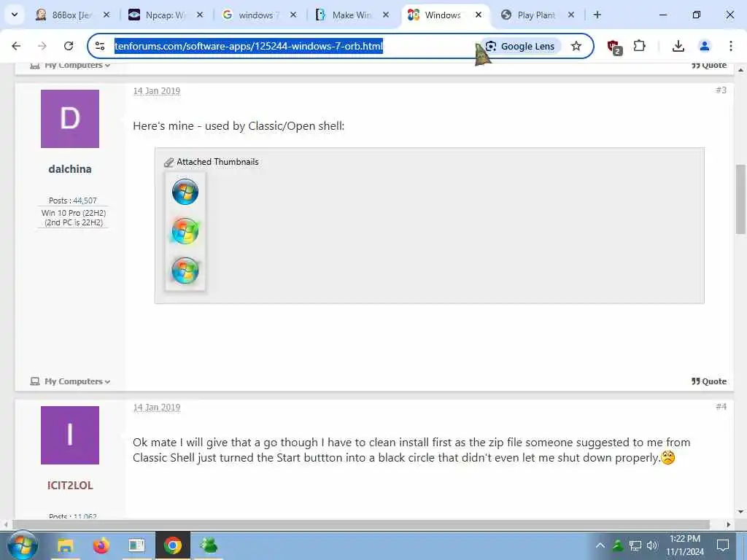Image resolution: width=747 pixels, height=560 pixels.
Task: Launch Firefox from the taskbar
Action: coord(101,545)
